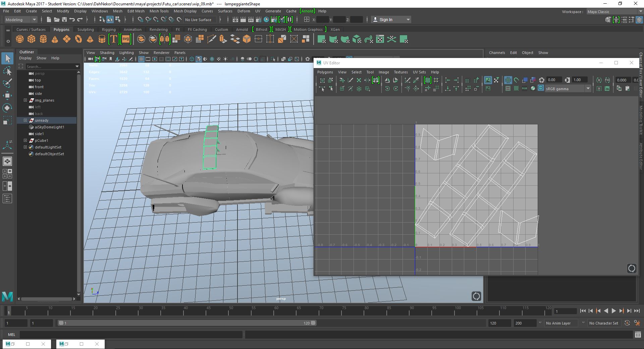Choose the Lasso select tool
The height and width of the screenshot is (349, 644).
pyautogui.click(x=7, y=71)
